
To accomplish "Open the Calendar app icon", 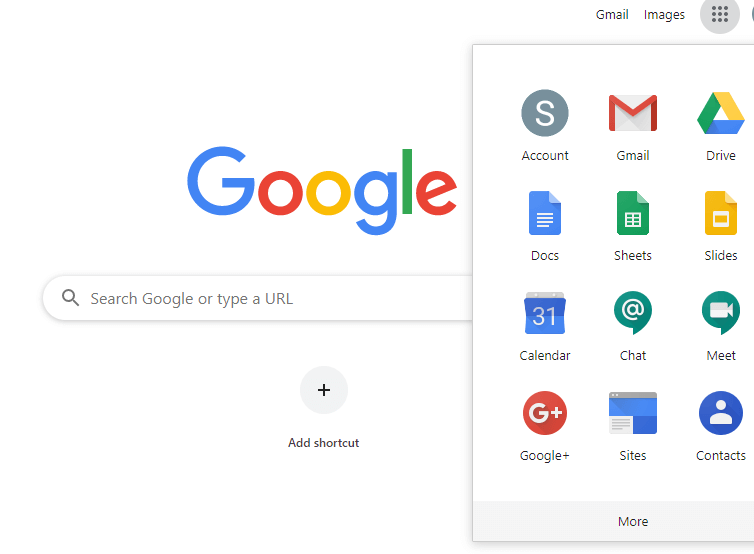I will coord(545,313).
